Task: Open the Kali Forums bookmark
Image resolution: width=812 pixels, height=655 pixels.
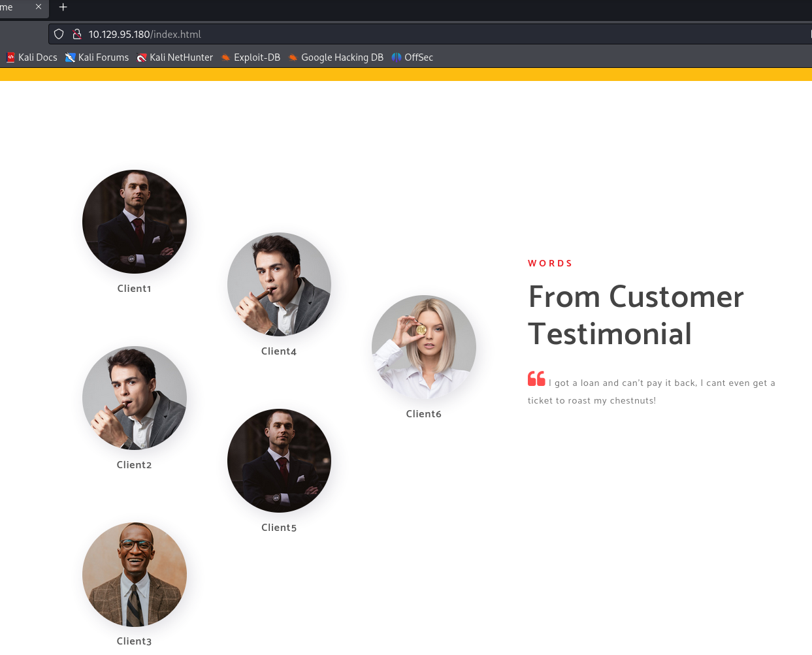Action: 97,57
